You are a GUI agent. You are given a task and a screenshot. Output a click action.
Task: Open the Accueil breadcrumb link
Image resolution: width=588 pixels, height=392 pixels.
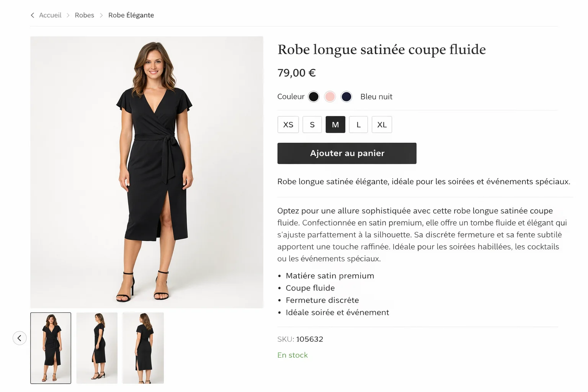pyautogui.click(x=50, y=15)
